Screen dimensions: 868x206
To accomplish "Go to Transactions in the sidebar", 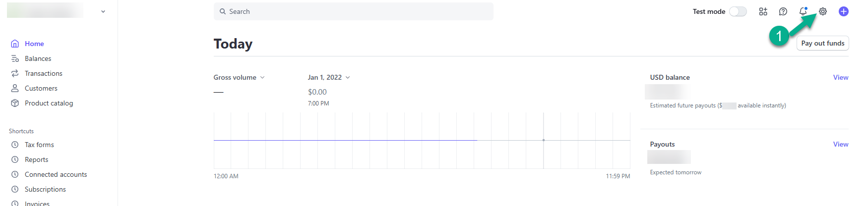I will pos(44,73).
